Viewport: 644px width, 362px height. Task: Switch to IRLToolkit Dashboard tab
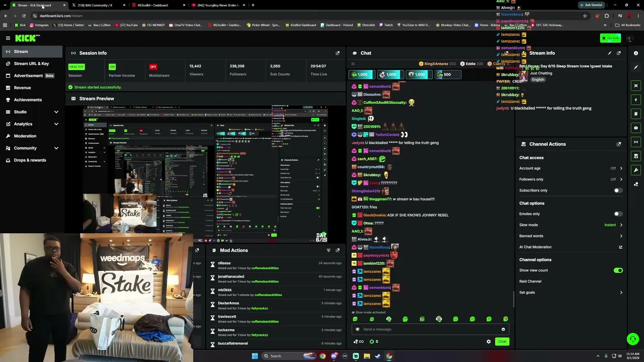pos(158,5)
